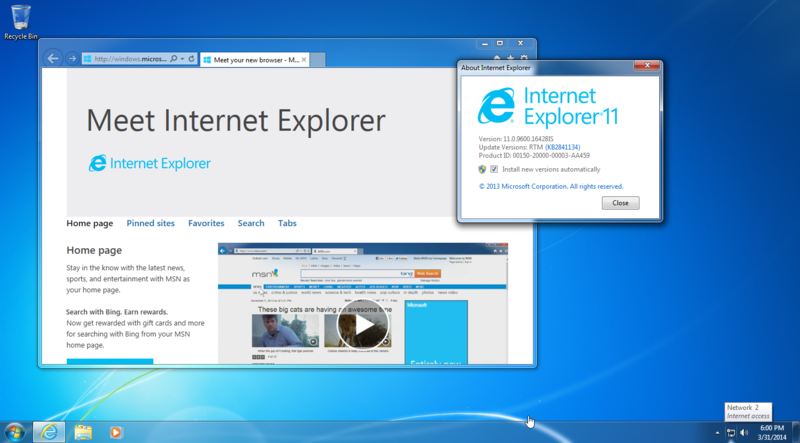Click the Internet Explorer logo on the page
The image size is (800, 443).
(149, 163)
